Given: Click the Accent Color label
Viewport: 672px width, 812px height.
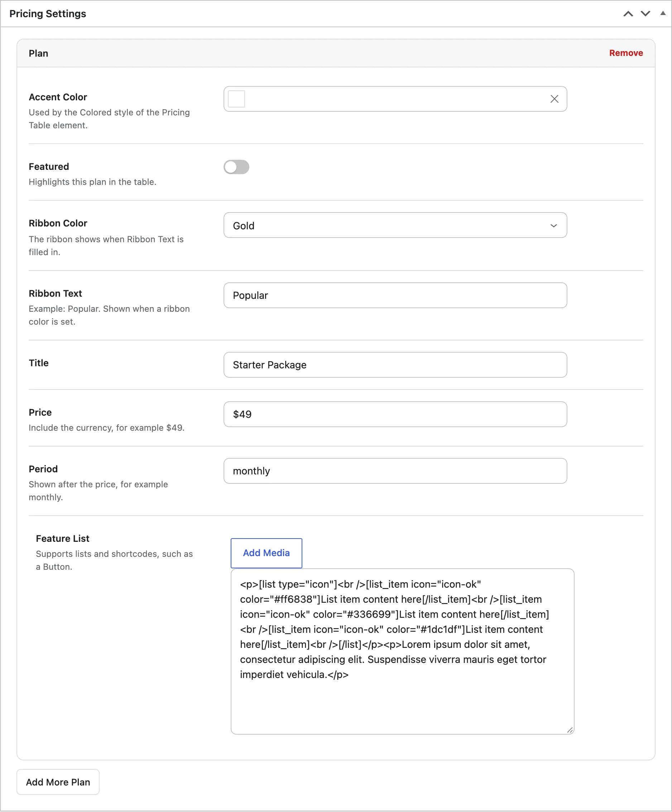Looking at the screenshot, I should point(58,97).
